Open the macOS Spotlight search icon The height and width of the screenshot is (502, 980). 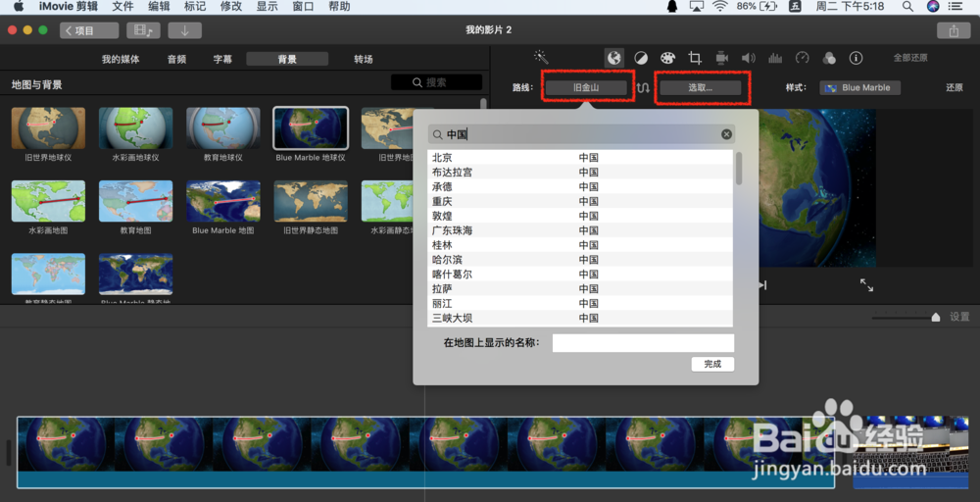click(x=907, y=6)
